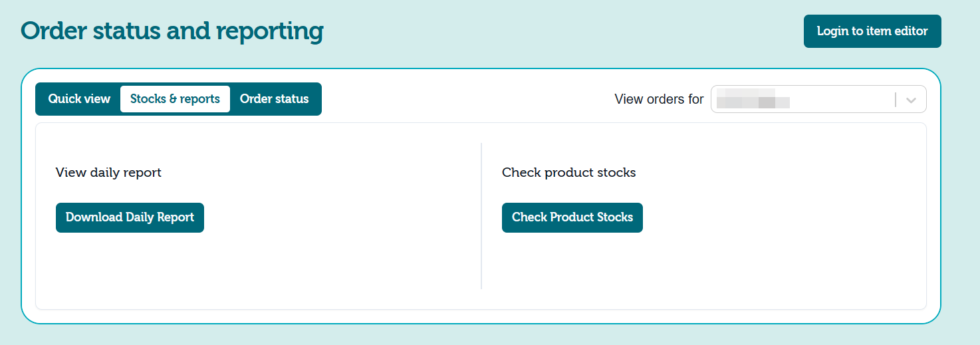980x345 pixels.
Task: Click empty space below Check Product Stocks button
Action: click(572, 266)
